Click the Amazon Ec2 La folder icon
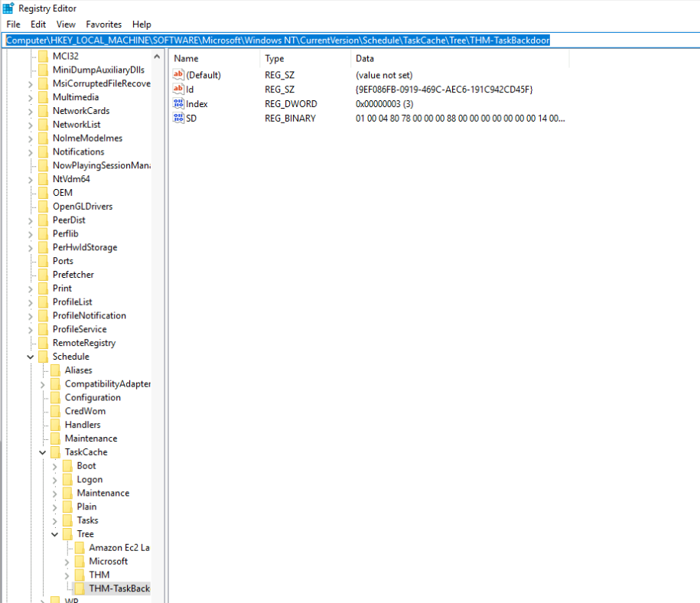This screenshot has width=700, height=603. pyautogui.click(x=80, y=548)
